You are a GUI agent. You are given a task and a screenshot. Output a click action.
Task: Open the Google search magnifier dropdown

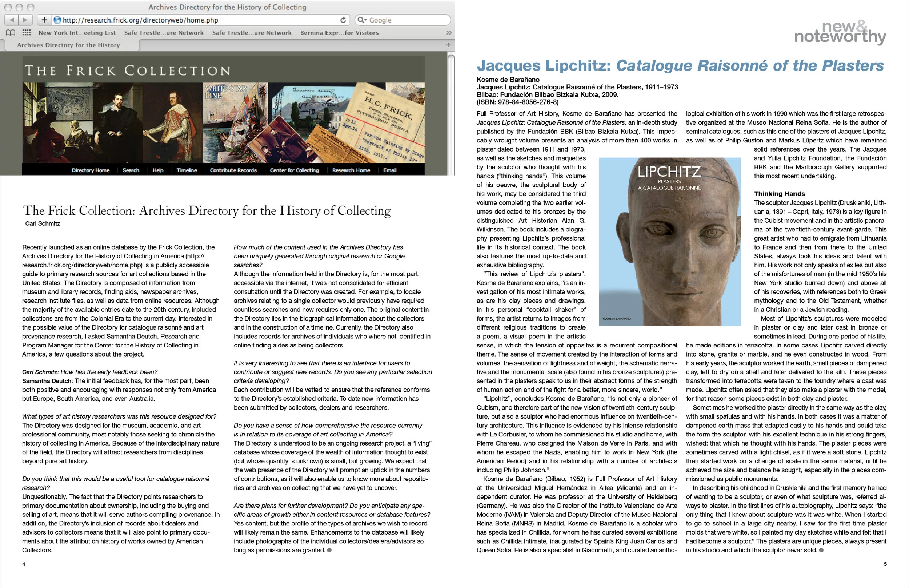[362, 20]
